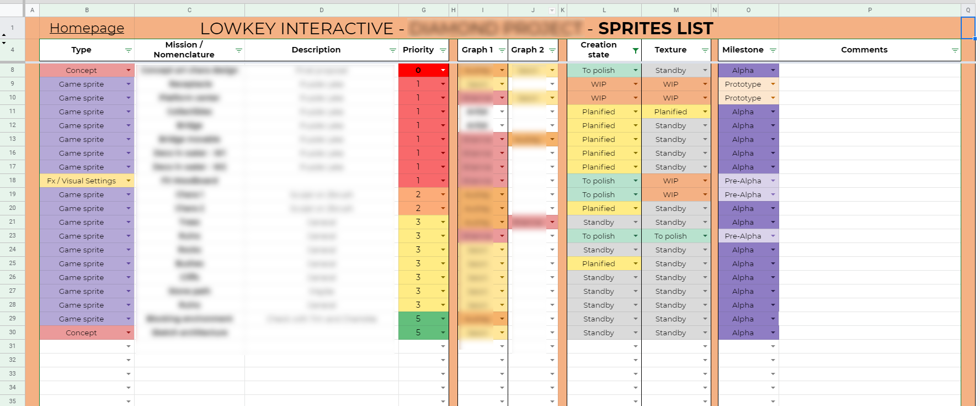The width and height of the screenshot is (980, 406).
Task: Open Type dropdown for Fx / Visual Settings
Action: [x=129, y=181]
